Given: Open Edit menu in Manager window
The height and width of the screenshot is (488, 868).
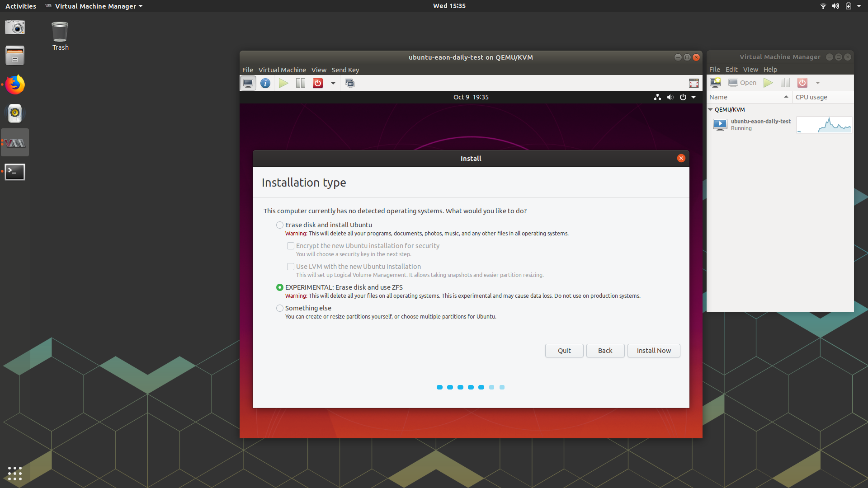Looking at the screenshot, I should [x=731, y=70].
